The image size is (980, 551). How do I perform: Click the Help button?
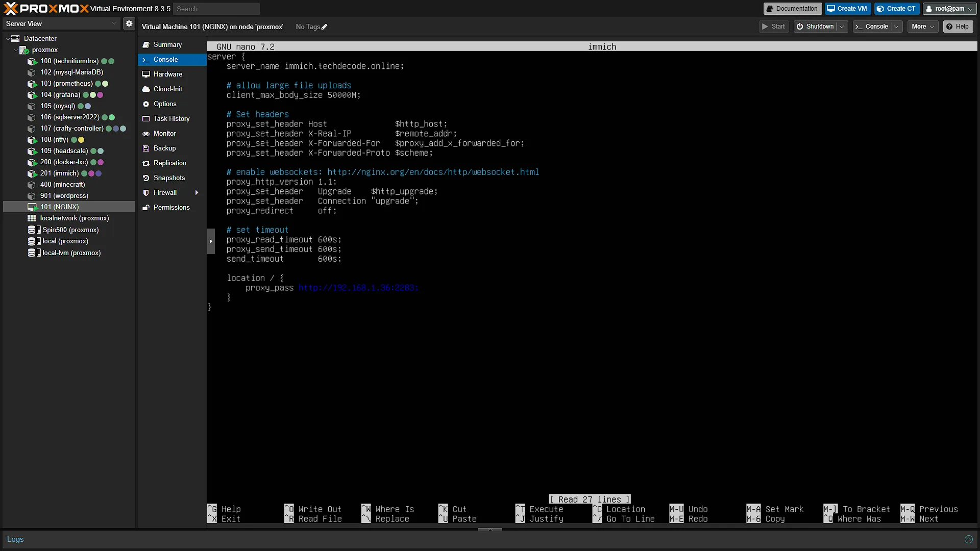(x=958, y=27)
